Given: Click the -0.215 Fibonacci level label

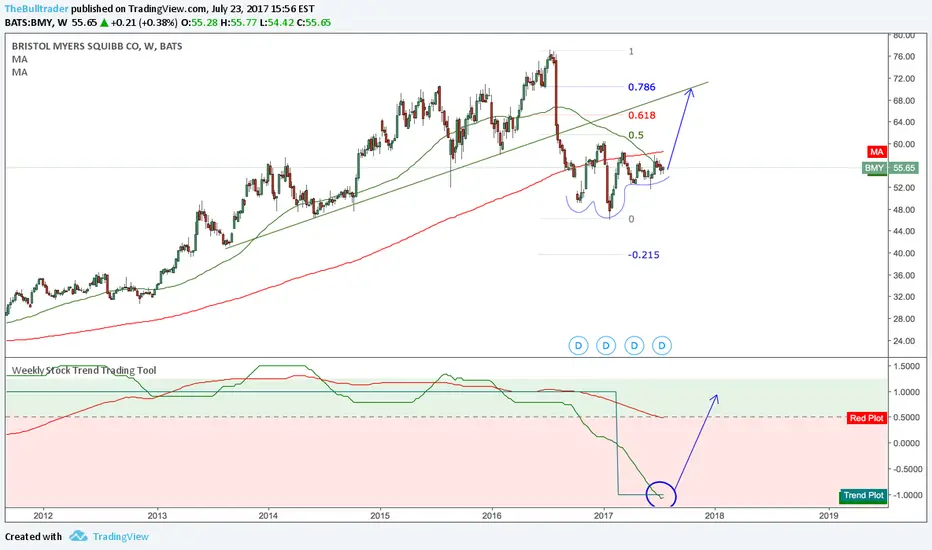Looking at the screenshot, I should pyautogui.click(x=644, y=254).
